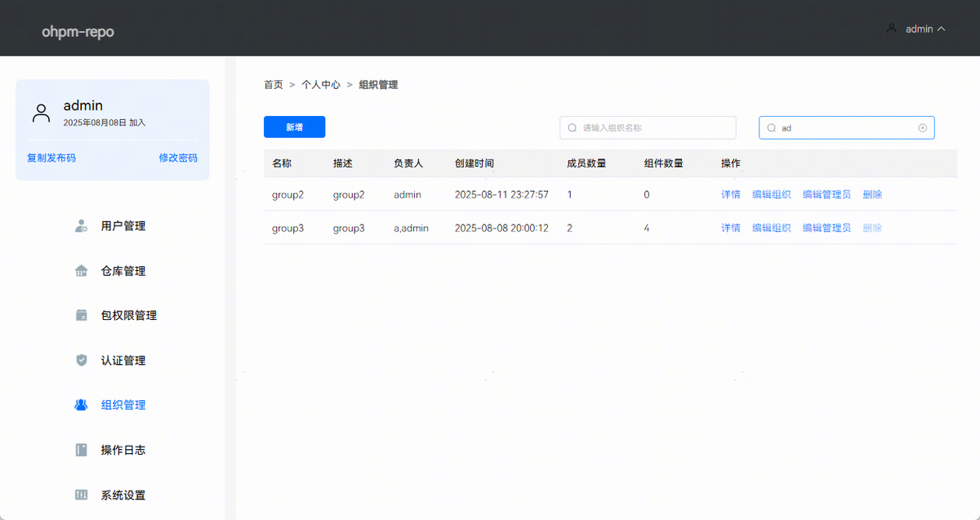Open 详情 for group2

pos(730,194)
